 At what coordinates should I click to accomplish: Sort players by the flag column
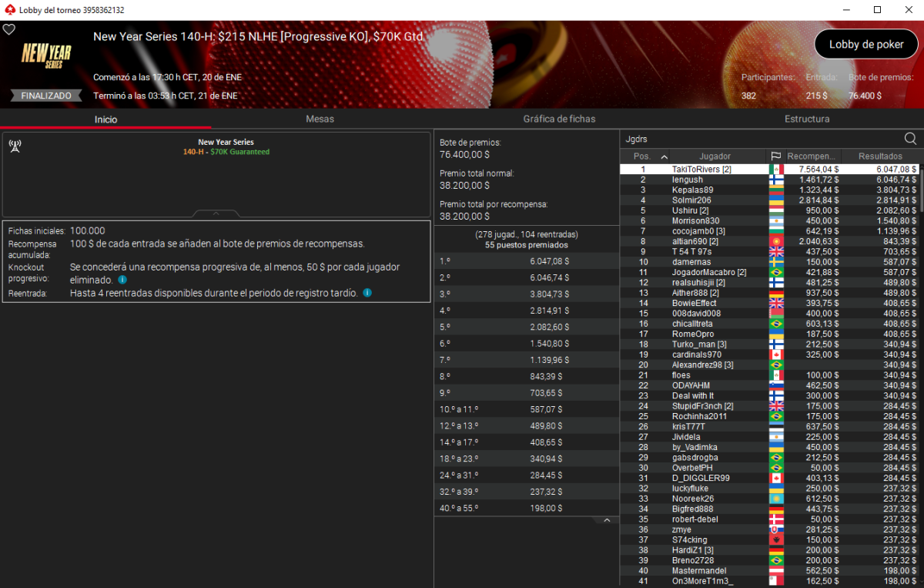775,156
